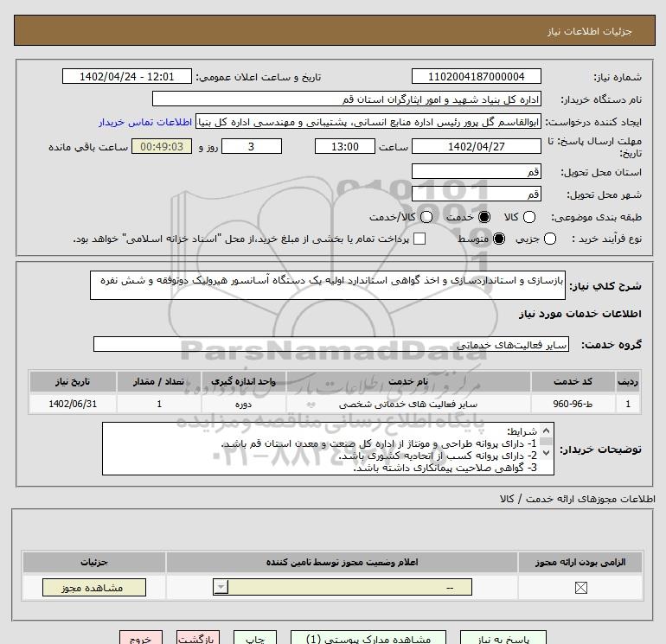Viewport: 666px width, 644px height.
Task: Choose the جزیی purchase type radio
Action: coord(549,239)
